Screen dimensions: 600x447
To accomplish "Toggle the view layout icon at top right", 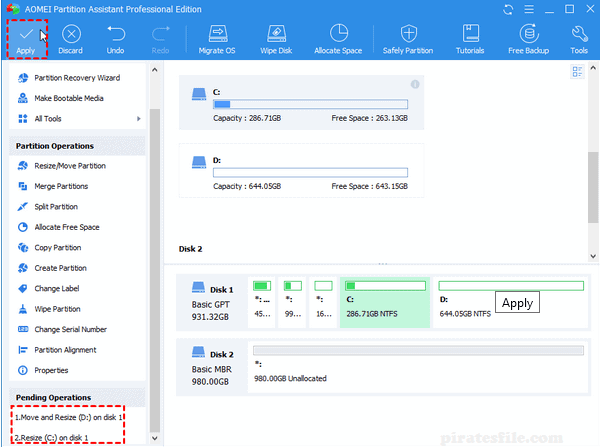I will click(x=577, y=72).
